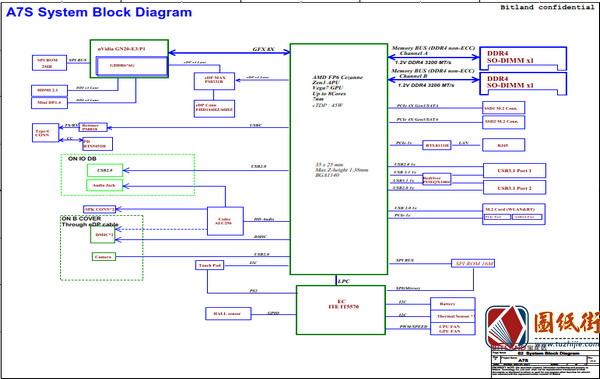Select the HDMI 2.1 connector block

click(x=49, y=90)
